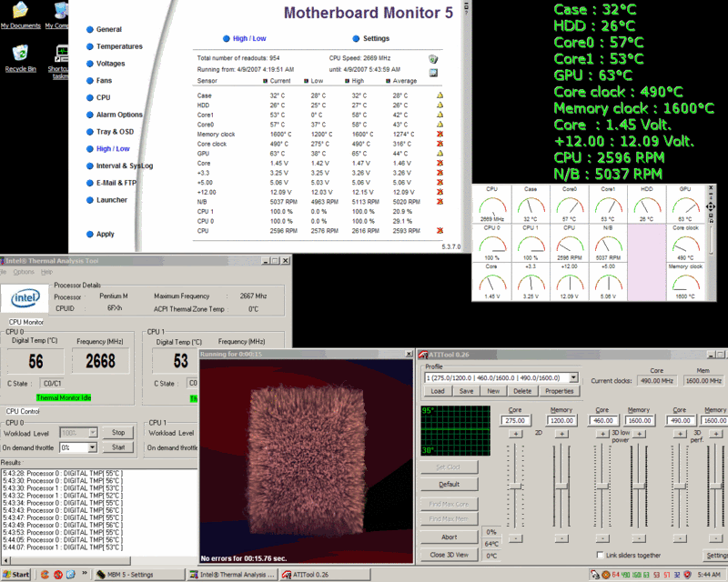Click the Intel logo in the Thermal Analysis Tool
Image resolution: width=728 pixels, height=582 pixels.
point(25,298)
